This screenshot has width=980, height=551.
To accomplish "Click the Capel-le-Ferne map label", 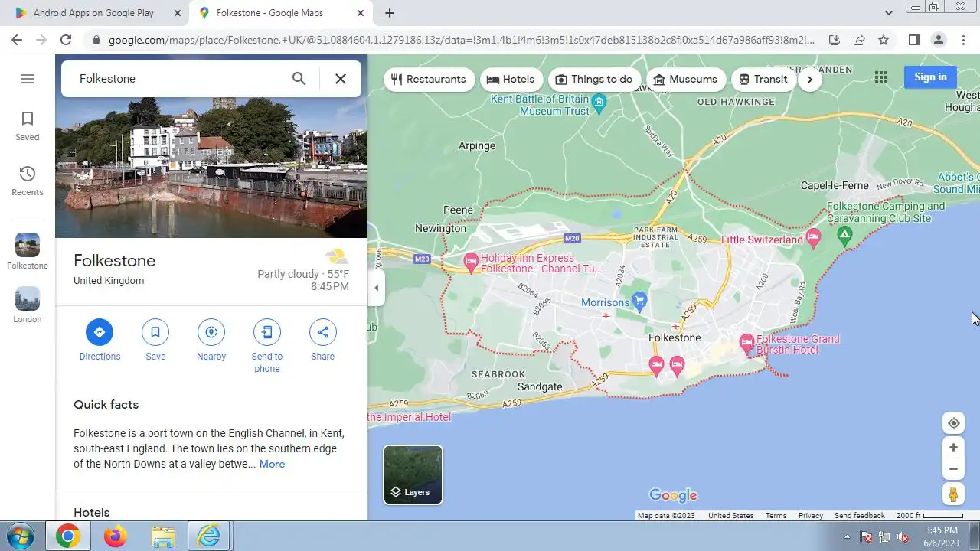I will pyautogui.click(x=835, y=185).
